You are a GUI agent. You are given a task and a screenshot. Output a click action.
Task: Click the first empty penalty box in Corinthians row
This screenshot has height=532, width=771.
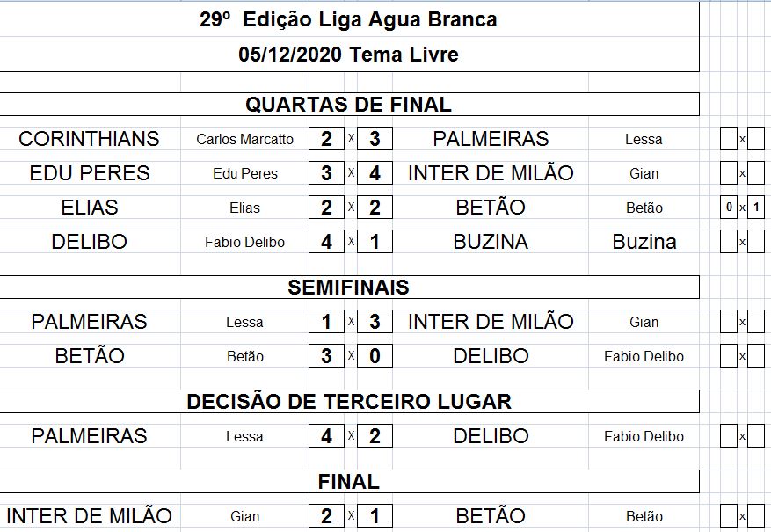tap(729, 139)
